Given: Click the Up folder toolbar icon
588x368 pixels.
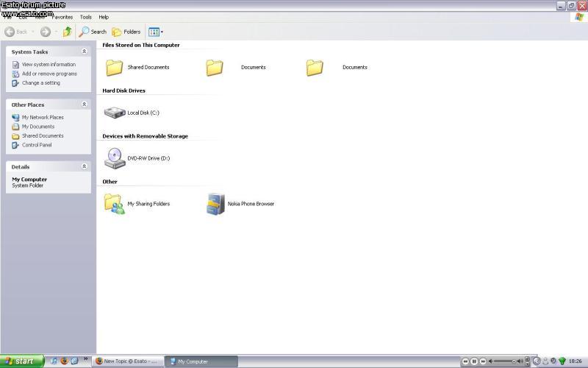Looking at the screenshot, I should (x=68, y=32).
